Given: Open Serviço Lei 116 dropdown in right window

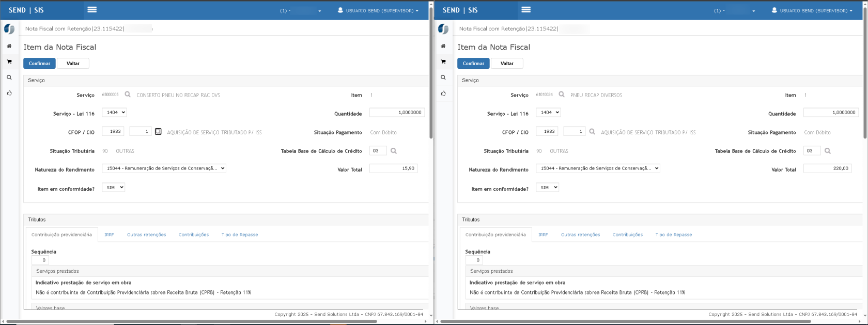Looking at the screenshot, I should (548, 112).
